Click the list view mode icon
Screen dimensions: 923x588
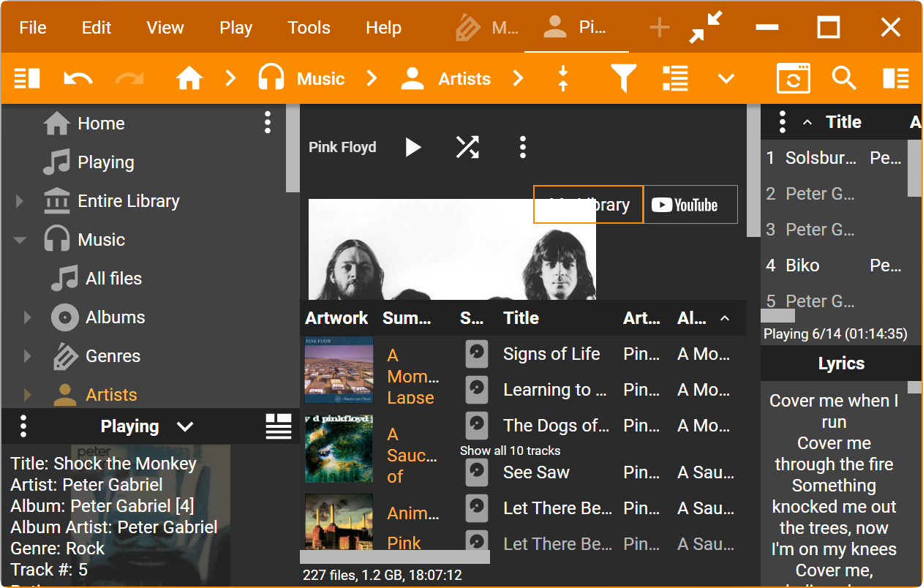[674, 78]
